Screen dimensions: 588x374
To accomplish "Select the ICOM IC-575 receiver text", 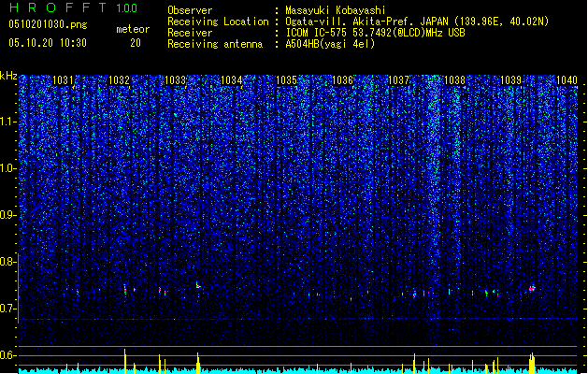I will click(x=375, y=33).
